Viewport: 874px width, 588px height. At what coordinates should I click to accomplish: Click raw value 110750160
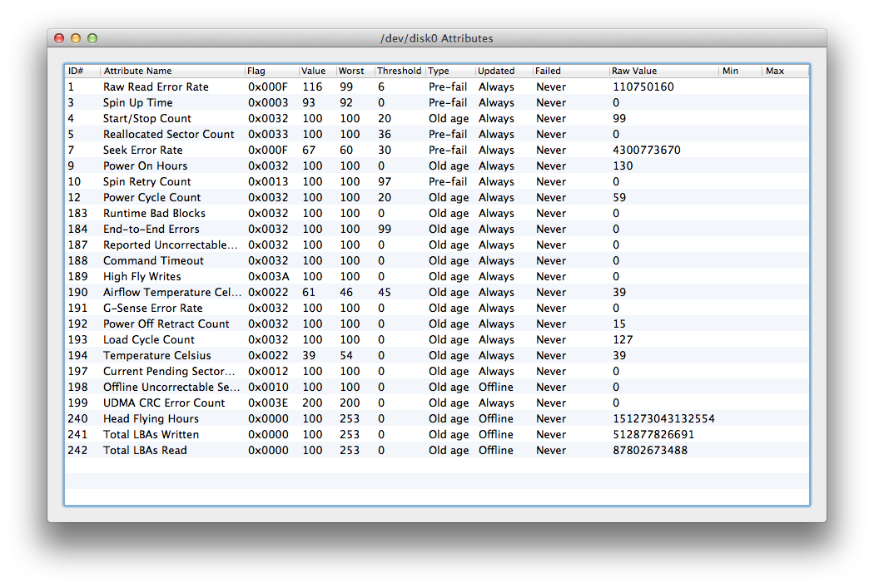click(643, 86)
